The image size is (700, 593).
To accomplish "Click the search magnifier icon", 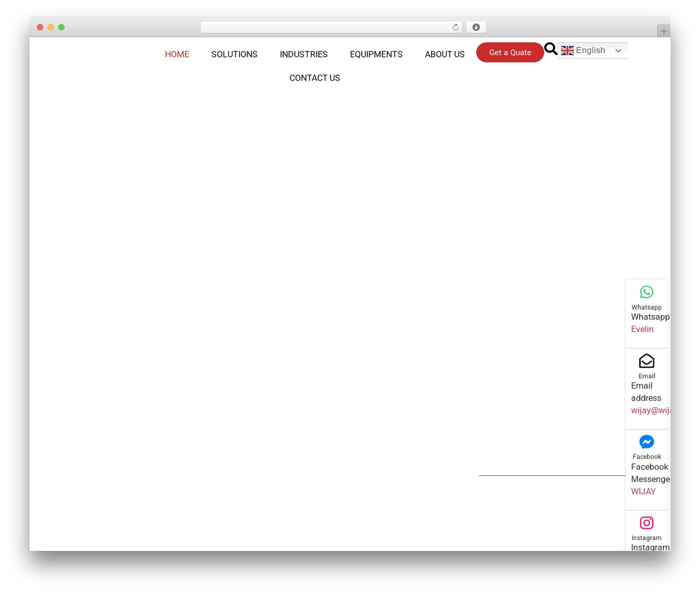I will coord(551,49).
